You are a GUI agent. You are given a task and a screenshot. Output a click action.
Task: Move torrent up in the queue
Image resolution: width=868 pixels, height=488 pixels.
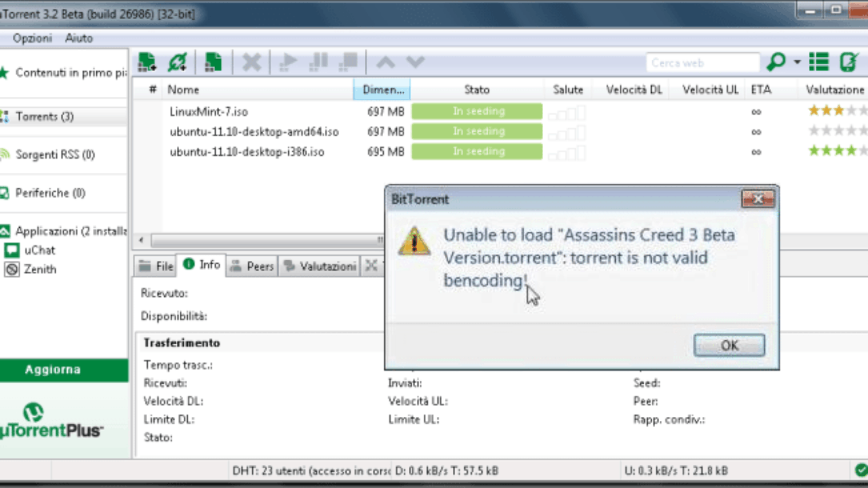[385, 62]
